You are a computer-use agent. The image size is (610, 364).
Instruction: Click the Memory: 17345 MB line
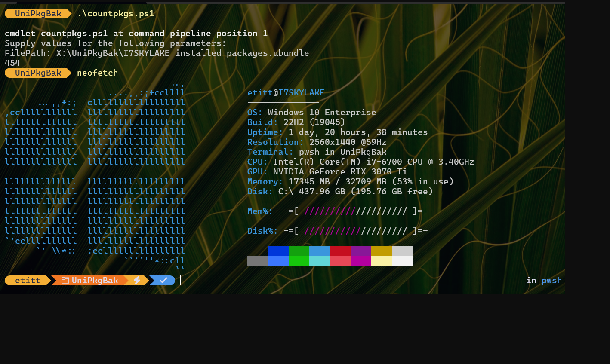(351, 182)
